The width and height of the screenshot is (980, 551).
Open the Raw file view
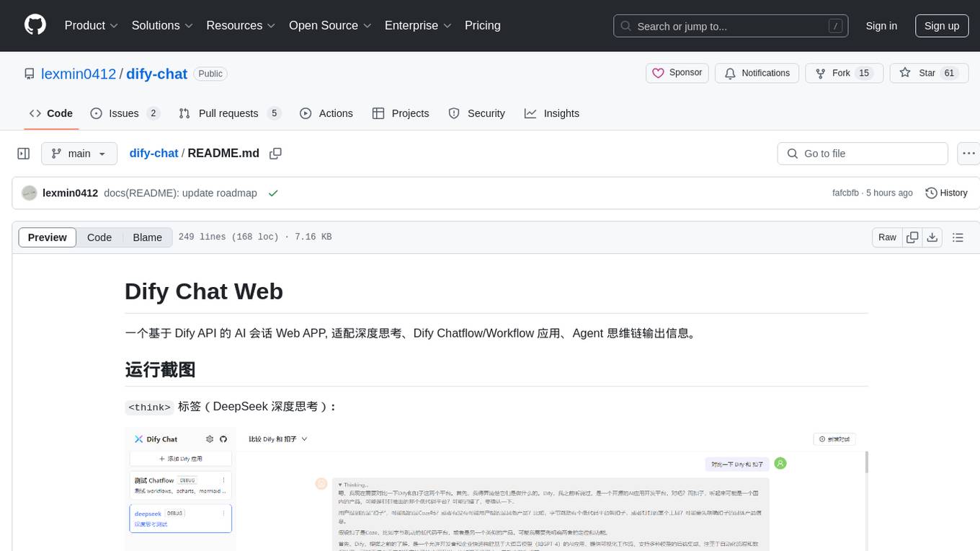click(x=887, y=237)
